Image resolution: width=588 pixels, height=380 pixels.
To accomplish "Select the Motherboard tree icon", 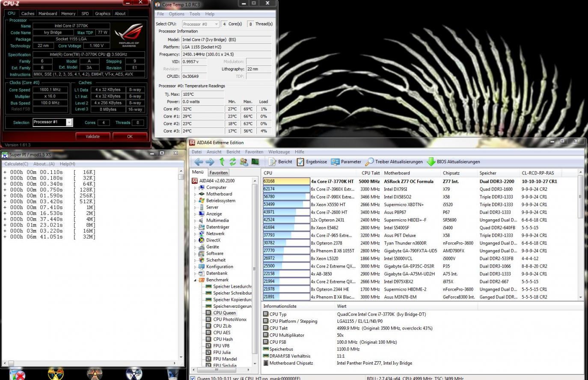I will [202, 194].
